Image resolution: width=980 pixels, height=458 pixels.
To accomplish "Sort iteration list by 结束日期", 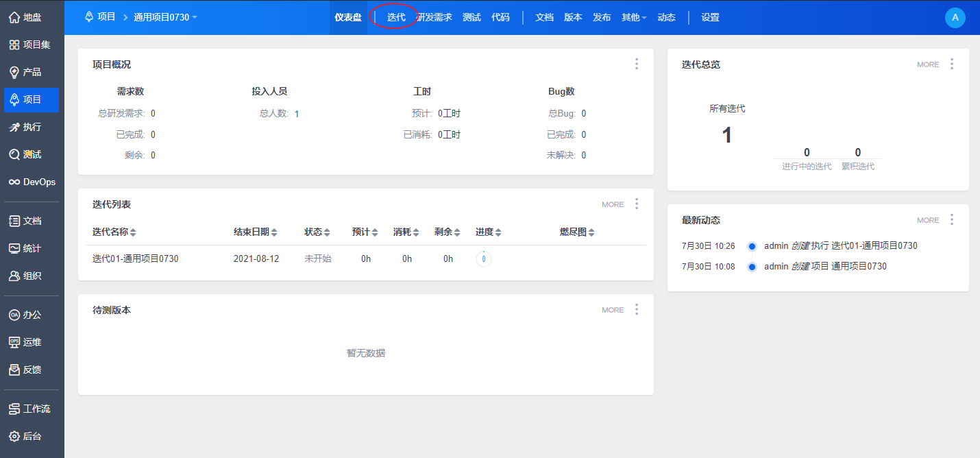I will [256, 232].
